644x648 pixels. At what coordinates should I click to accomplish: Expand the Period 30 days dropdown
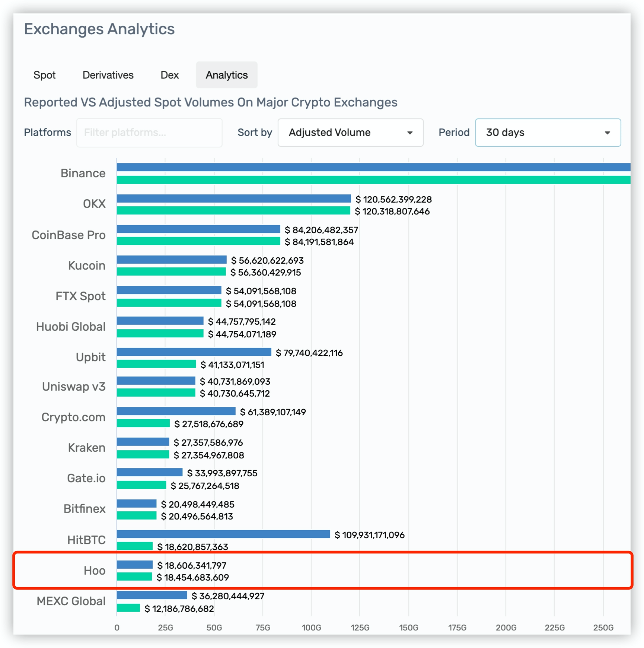[x=547, y=133]
